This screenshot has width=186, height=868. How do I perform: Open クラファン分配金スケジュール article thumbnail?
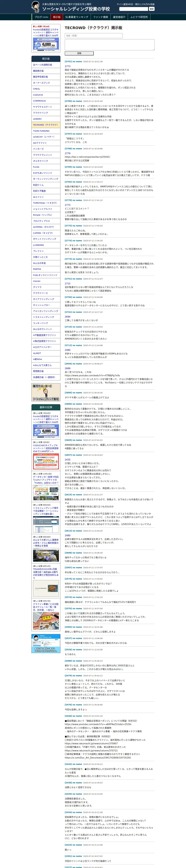[46, 621]
